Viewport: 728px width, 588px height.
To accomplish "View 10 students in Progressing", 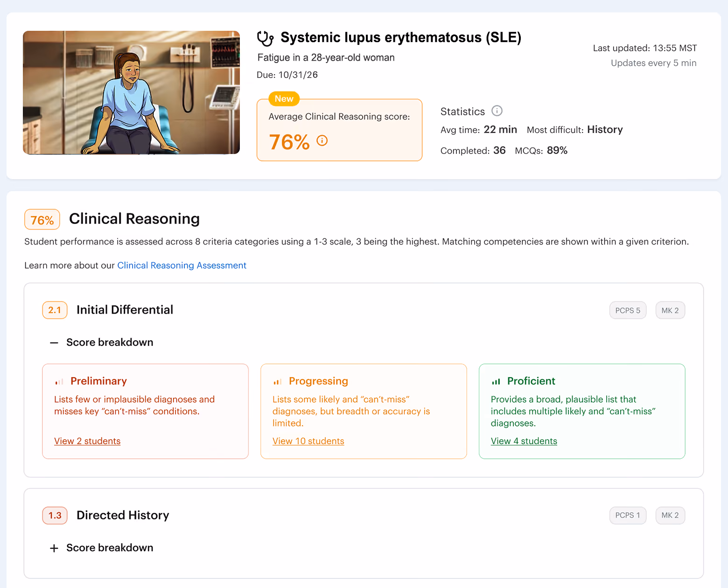I will click(x=308, y=441).
